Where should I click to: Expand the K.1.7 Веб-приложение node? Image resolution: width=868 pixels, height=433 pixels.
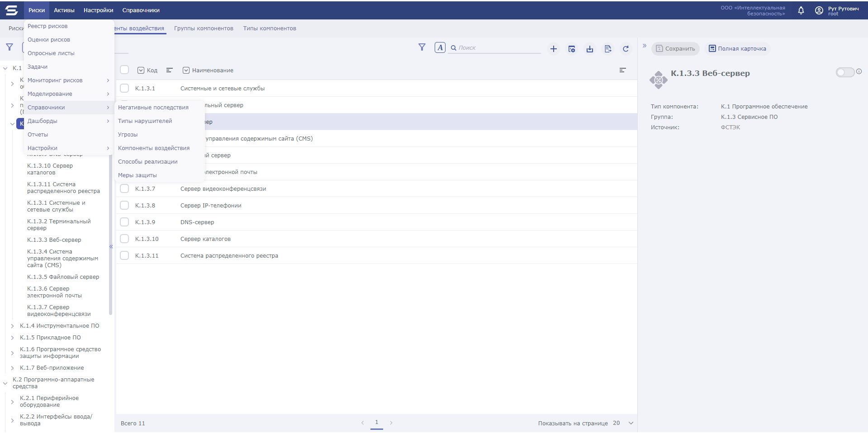pos(12,368)
